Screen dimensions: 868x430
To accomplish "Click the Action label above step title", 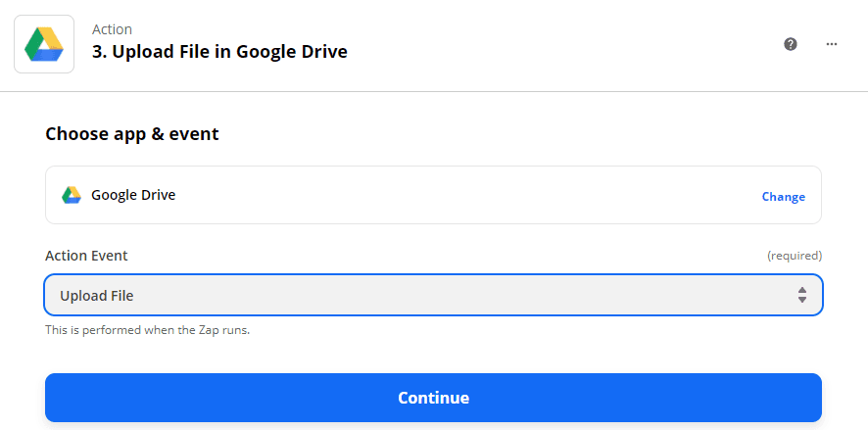I will point(112,29).
